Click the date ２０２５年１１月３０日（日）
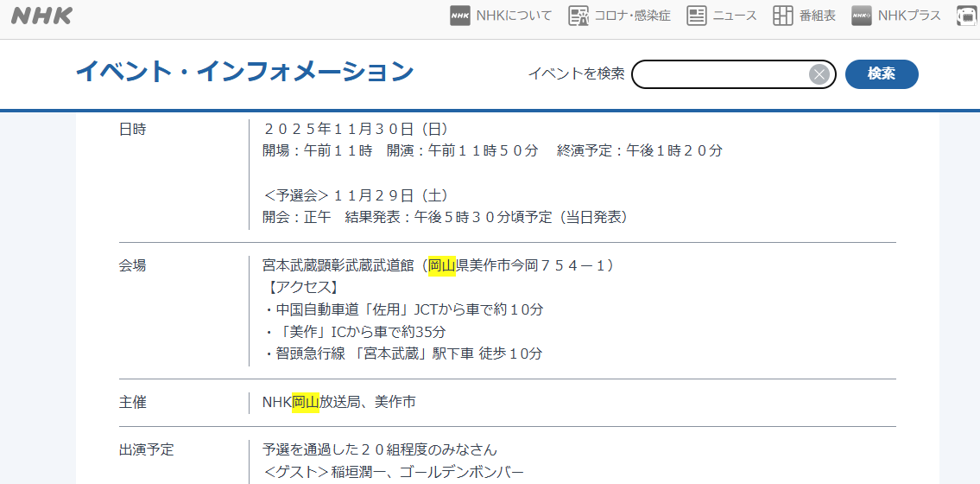Viewport: 980px width, 484px height. tap(355, 129)
